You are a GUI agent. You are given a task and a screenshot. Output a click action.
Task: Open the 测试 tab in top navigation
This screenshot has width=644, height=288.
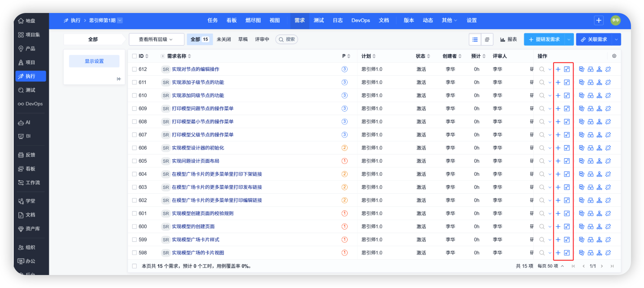click(x=318, y=21)
